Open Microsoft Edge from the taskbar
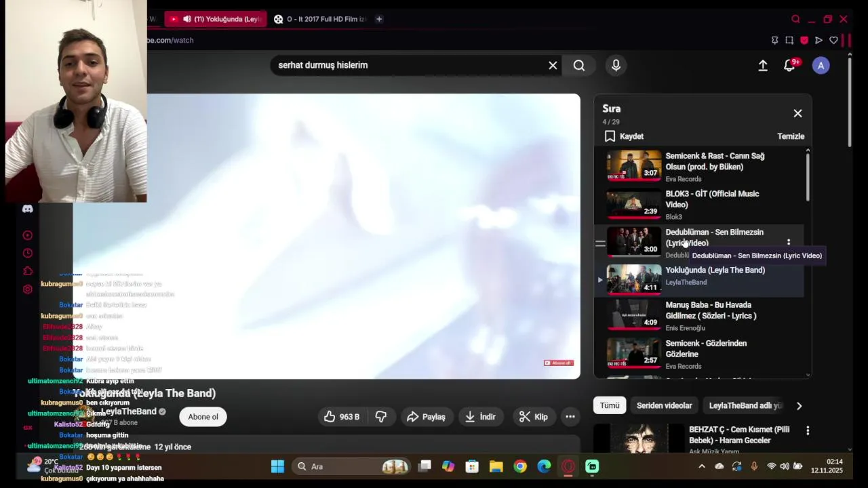This screenshot has width=868, height=488. pos(544,466)
